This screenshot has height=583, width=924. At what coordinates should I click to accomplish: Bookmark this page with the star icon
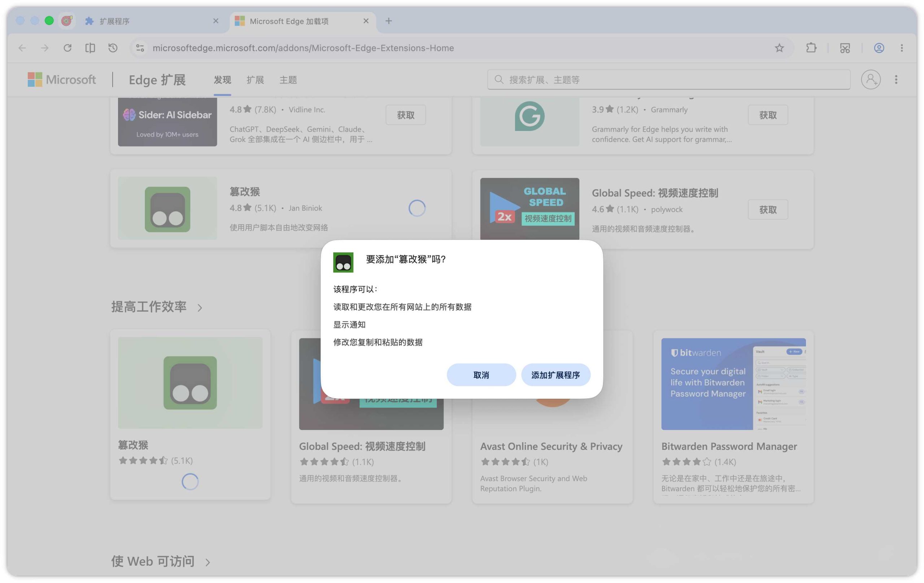779,48
